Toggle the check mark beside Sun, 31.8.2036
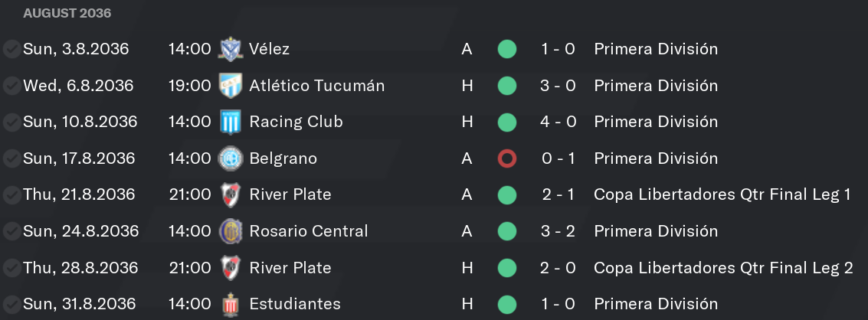The height and width of the screenshot is (320, 868). click(x=11, y=305)
